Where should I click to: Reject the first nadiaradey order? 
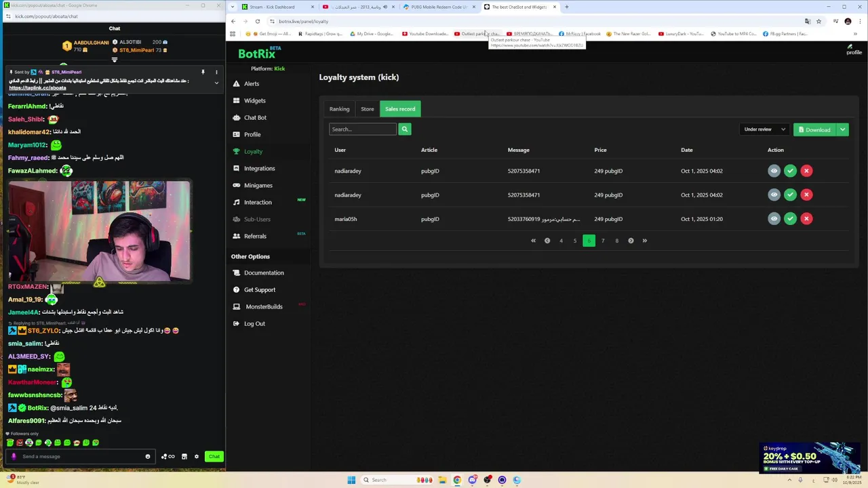coord(806,171)
